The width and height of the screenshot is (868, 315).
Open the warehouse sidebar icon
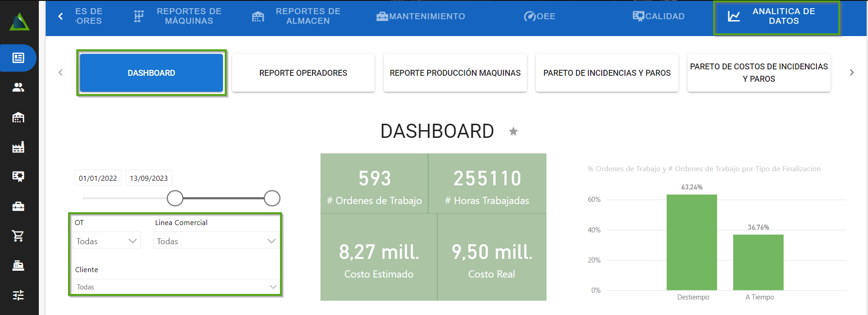pos(18,118)
